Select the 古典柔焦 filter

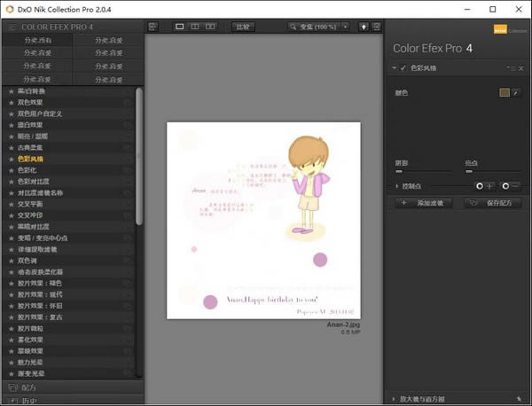[68, 147]
